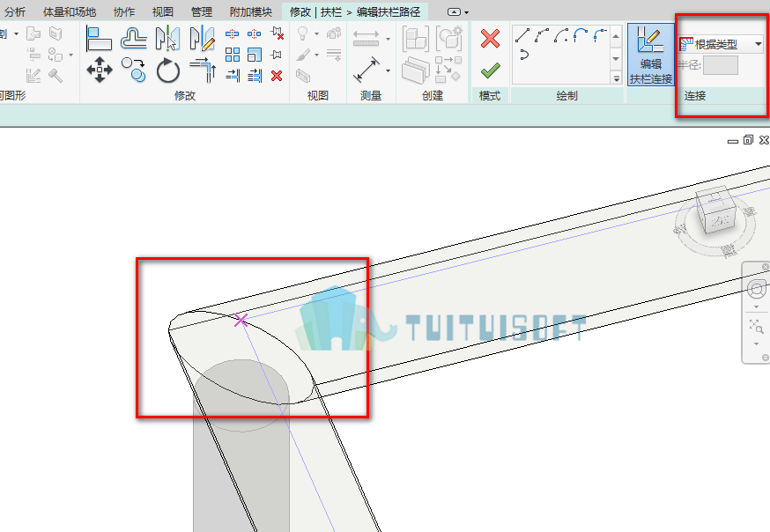Select the Align tool
770x532 pixels.
(x=99, y=39)
